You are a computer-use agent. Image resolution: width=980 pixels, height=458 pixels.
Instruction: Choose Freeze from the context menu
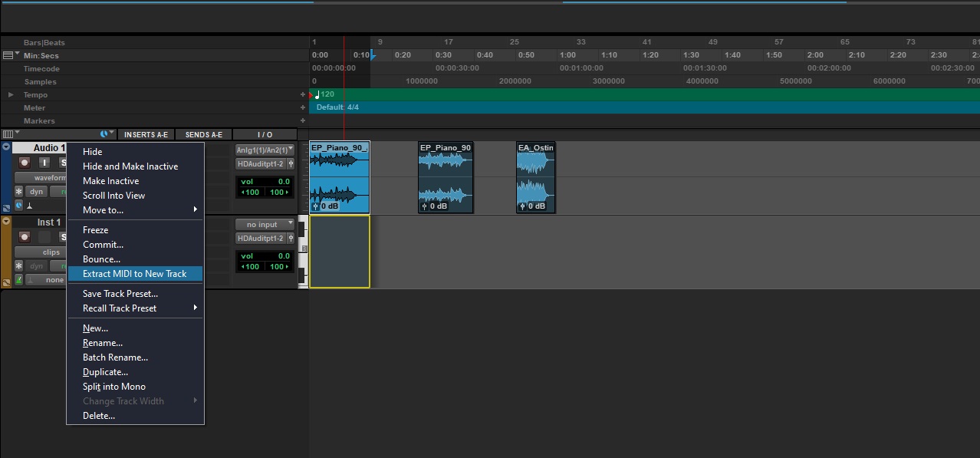pyautogui.click(x=96, y=230)
